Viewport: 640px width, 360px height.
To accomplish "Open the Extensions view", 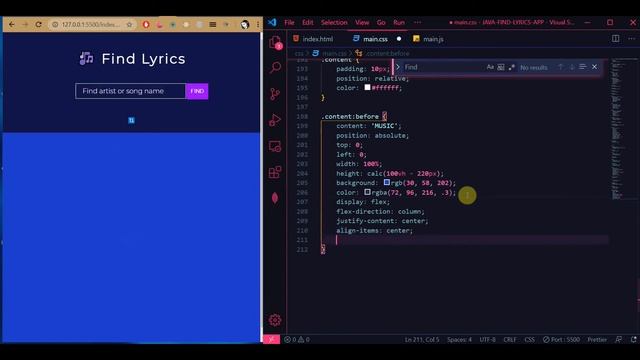I will [275, 172].
